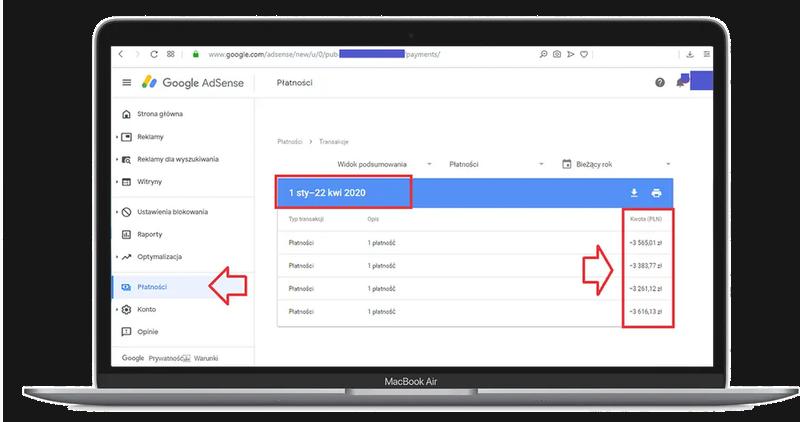This screenshot has width=800, height=422.
Task: Click the calendar icon beside Bieżący rok
Action: tap(566, 164)
